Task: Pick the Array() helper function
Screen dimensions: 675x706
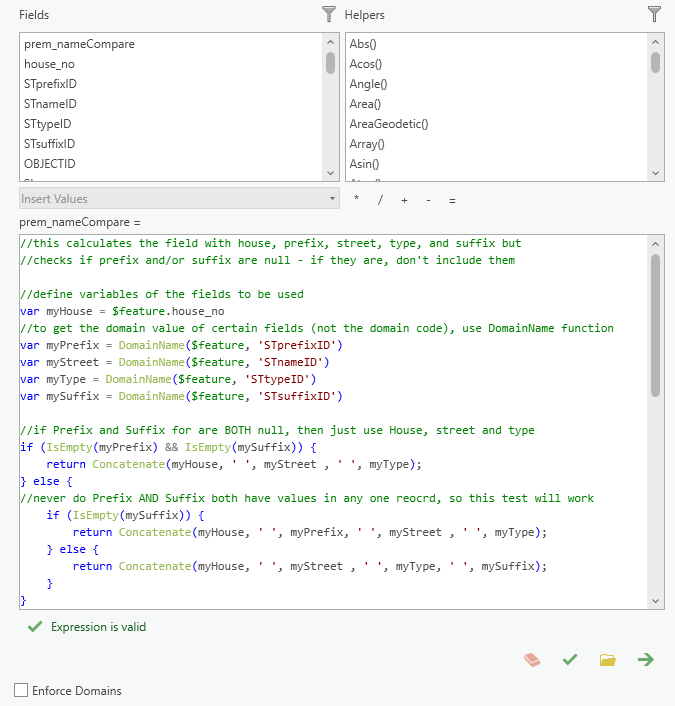Action: (x=369, y=144)
